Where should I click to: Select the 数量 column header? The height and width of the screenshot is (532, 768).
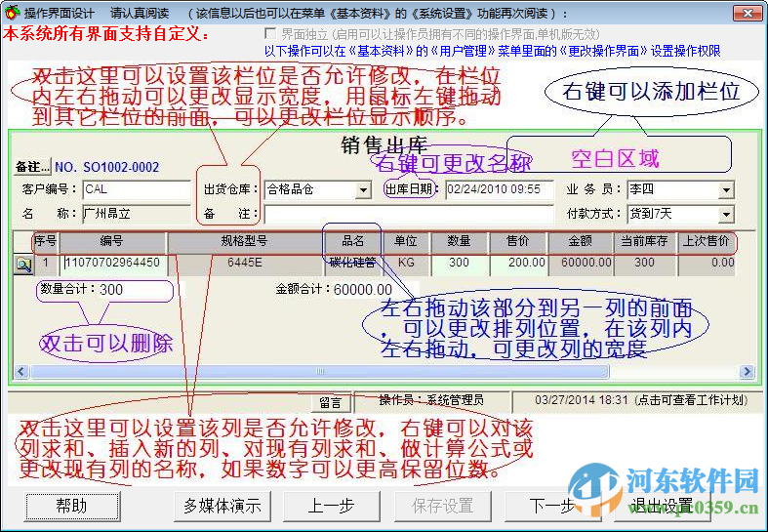(459, 241)
